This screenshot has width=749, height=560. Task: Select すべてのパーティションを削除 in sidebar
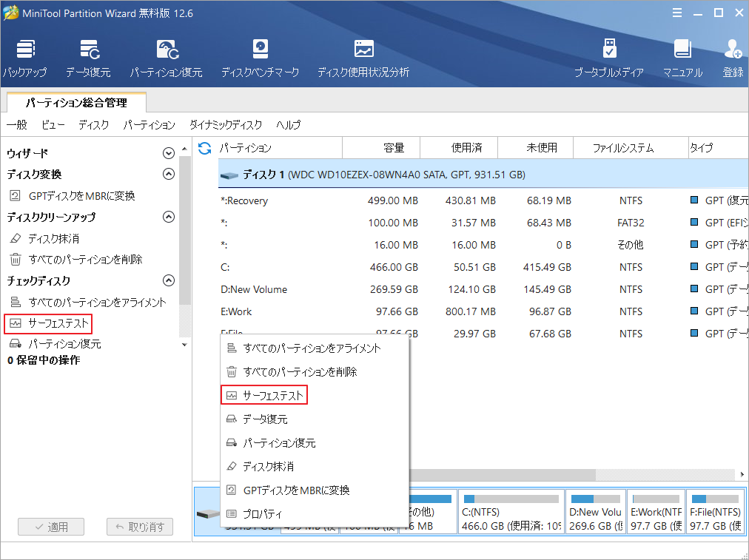coord(76,259)
